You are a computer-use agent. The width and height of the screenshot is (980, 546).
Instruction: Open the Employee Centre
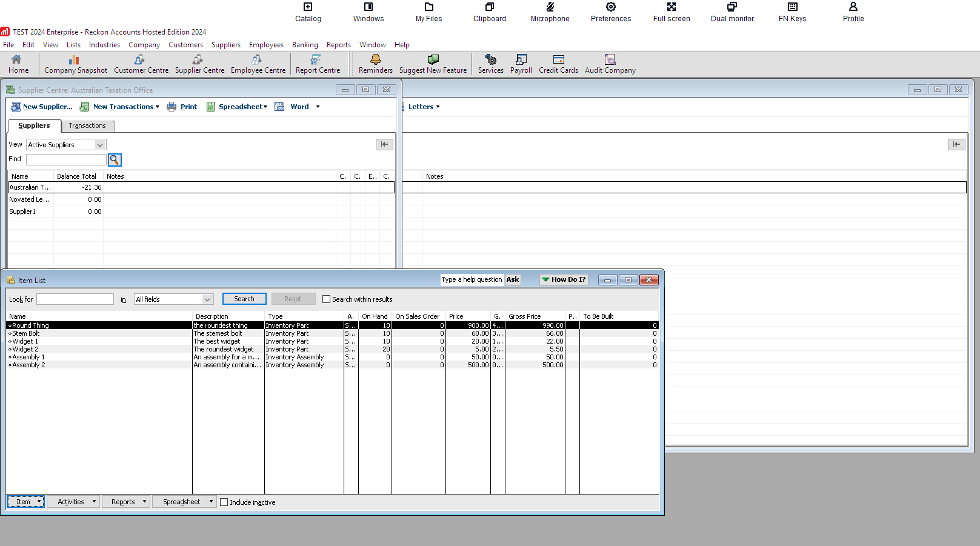point(258,64)
